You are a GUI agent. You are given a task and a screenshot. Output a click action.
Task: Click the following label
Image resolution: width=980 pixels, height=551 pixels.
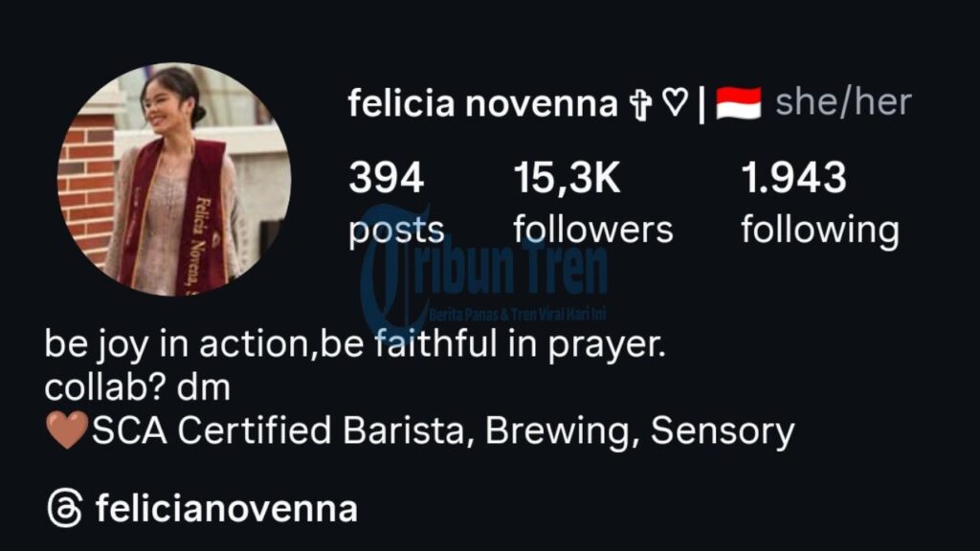[820, 231]
